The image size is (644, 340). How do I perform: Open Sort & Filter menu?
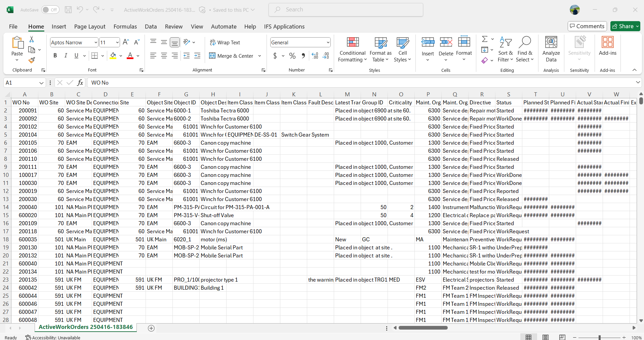(506, 49)
